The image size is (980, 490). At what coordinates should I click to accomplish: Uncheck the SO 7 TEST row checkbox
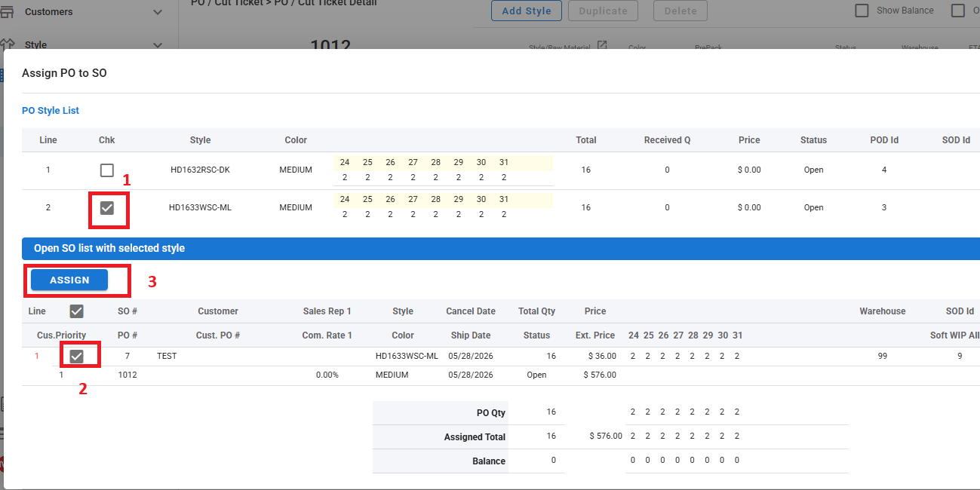(76, 356)
